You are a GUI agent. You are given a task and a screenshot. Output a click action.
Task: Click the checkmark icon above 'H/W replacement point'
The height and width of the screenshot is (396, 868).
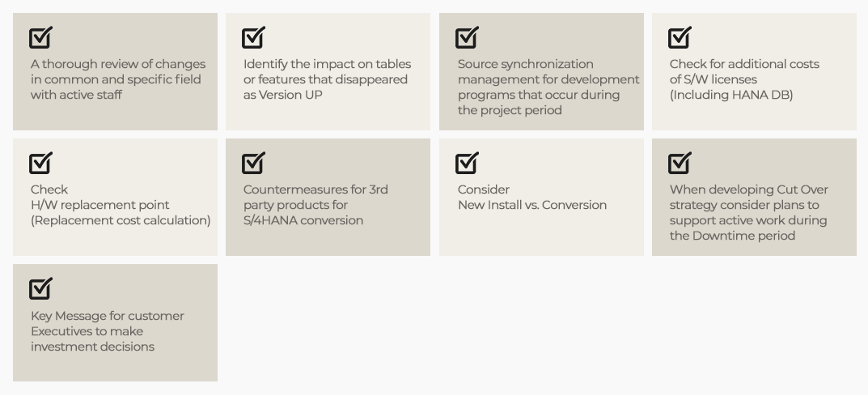pyautogui.click(x=40, y=164)
